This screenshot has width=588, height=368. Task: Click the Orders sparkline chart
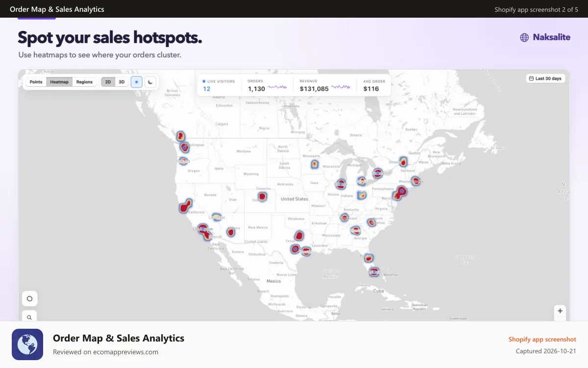(277, 87)
